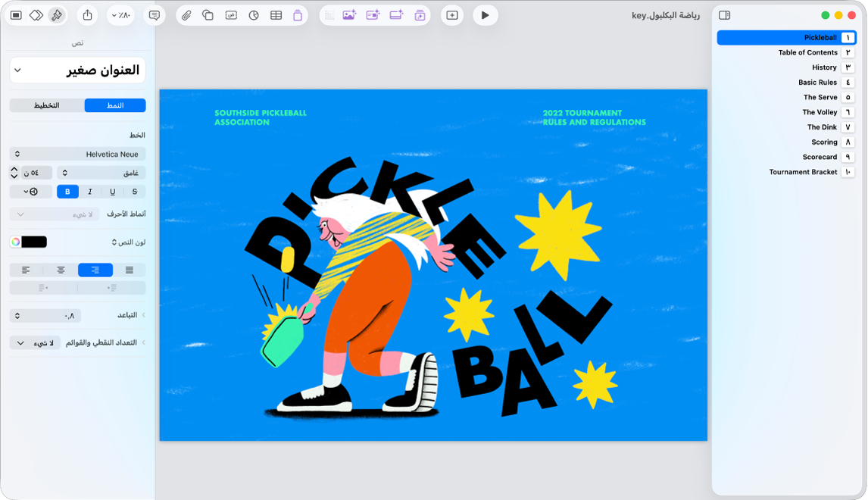This screenshot has height=500, width=868.
Task: Open the zoom level dropdown
Action: 120,15
